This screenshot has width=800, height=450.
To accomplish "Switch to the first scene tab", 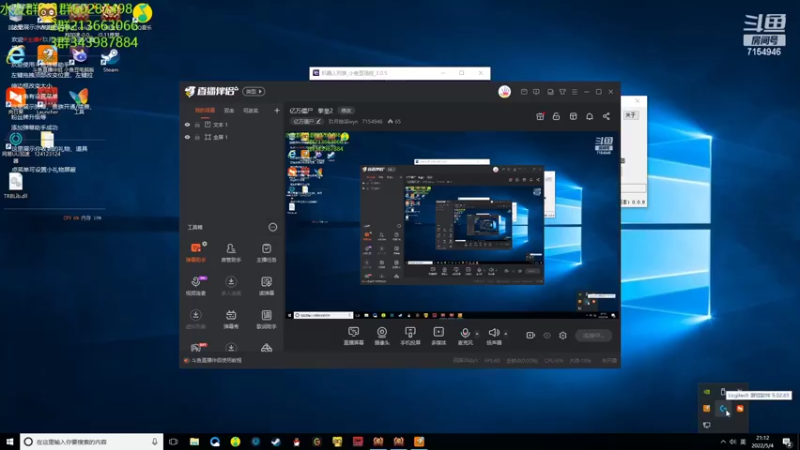I will (205, 111).
